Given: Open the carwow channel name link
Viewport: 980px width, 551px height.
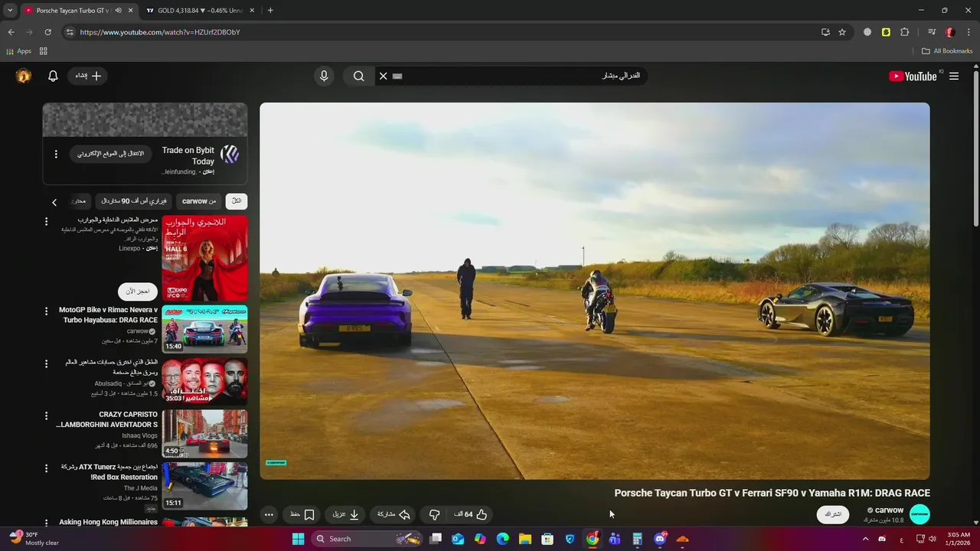Looking at the screenshot, I should 889,510.
